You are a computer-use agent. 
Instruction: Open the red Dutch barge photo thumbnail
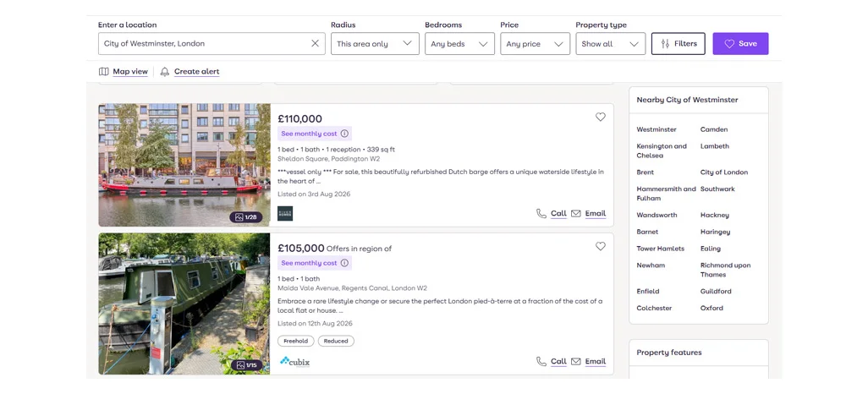tap(184, 165)
